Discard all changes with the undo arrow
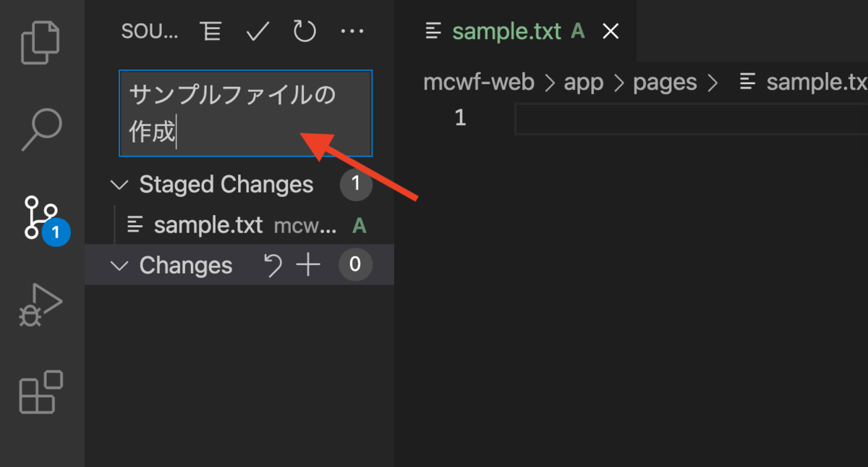This screenshot has height=467, width=868. click(273, 266)
